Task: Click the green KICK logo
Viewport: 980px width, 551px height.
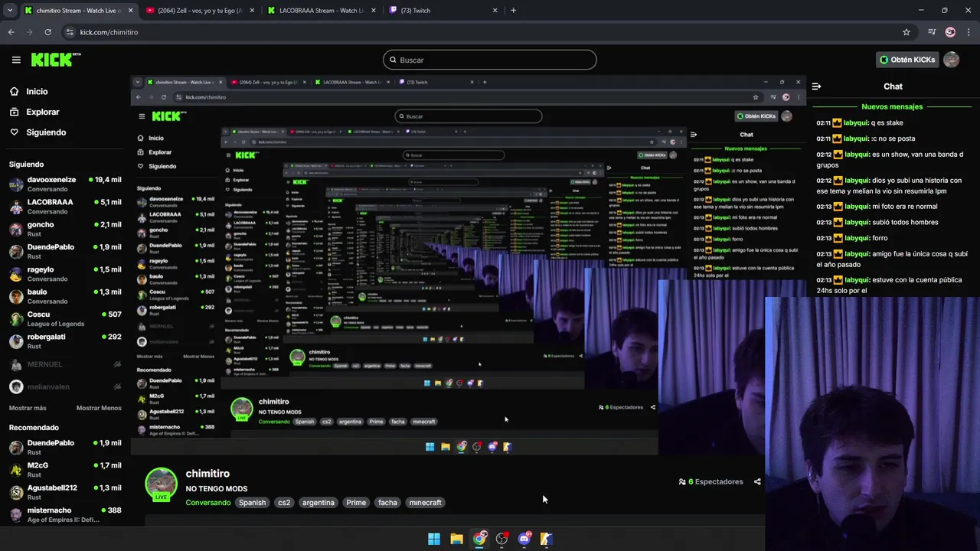Action: click(x=55, y=60)
